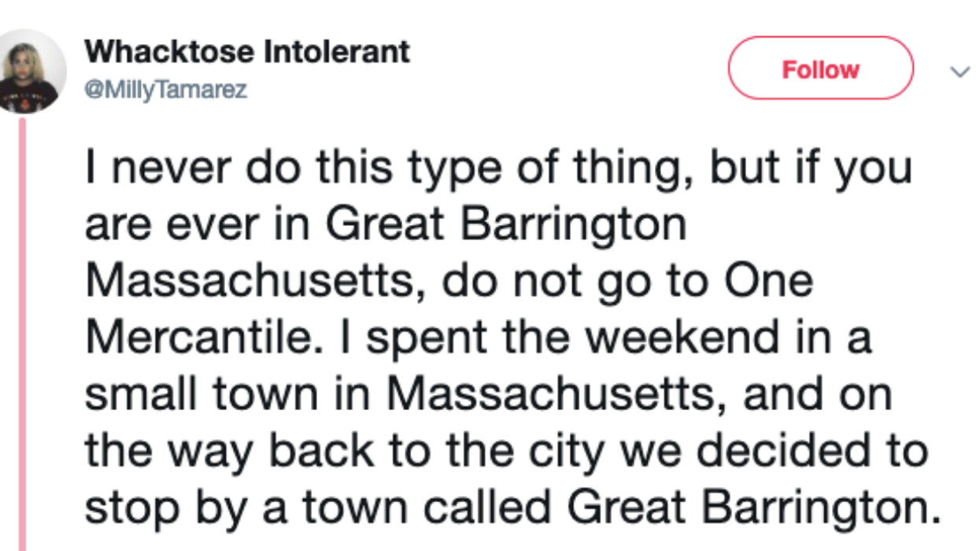Click the Follow button

click(819, 69)
